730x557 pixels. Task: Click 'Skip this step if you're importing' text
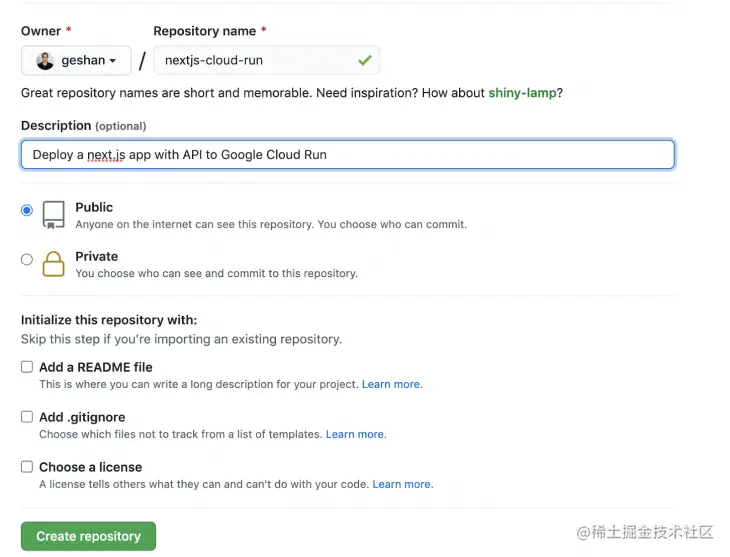181,339
